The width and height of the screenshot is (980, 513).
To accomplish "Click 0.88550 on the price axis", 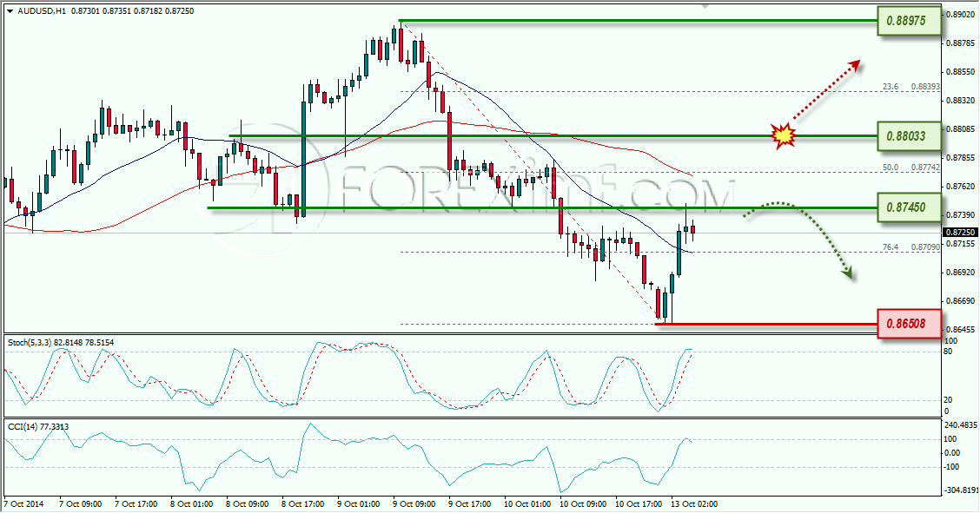I will [x=961, y=72].
